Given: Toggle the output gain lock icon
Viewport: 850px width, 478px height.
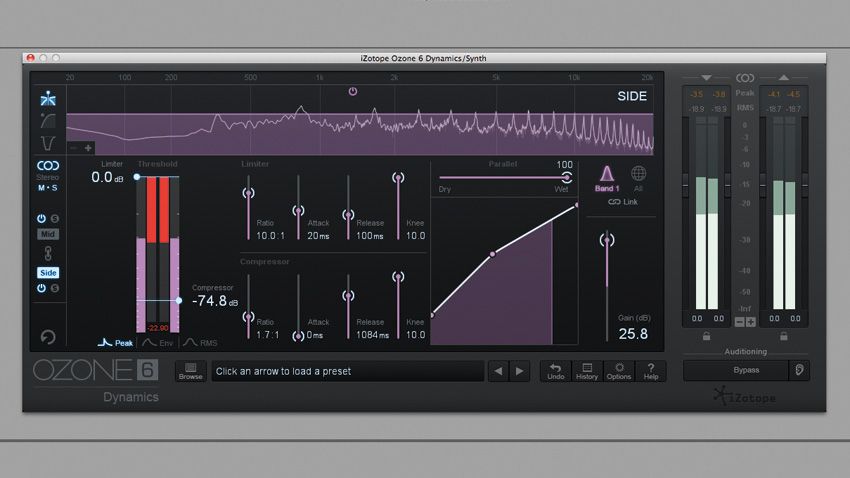Looking at the screenshot, I should [x=784, y=337].
